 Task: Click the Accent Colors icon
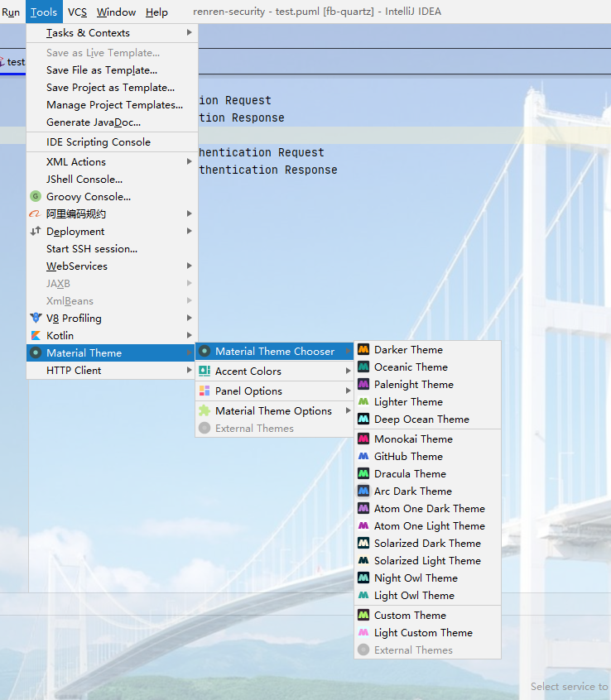204,372
